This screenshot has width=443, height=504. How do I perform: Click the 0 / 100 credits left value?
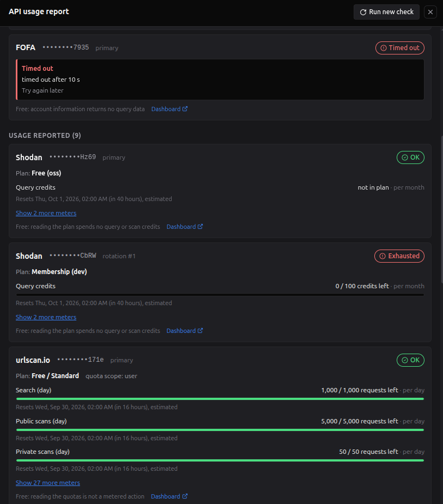point(362,286)
